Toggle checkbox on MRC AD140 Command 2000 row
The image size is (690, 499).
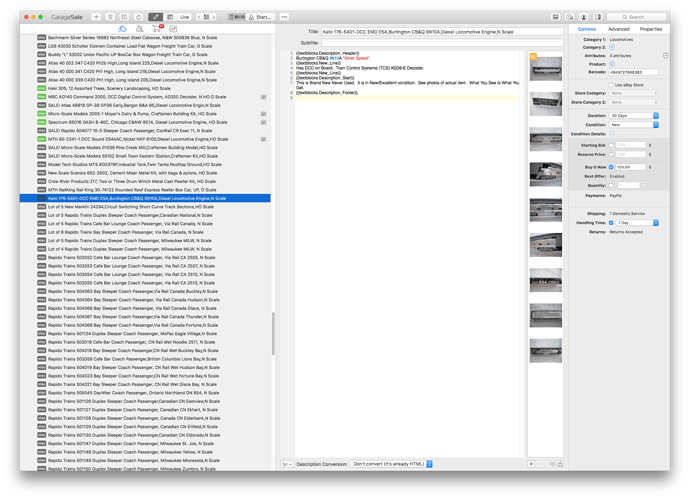click(263, 97)
